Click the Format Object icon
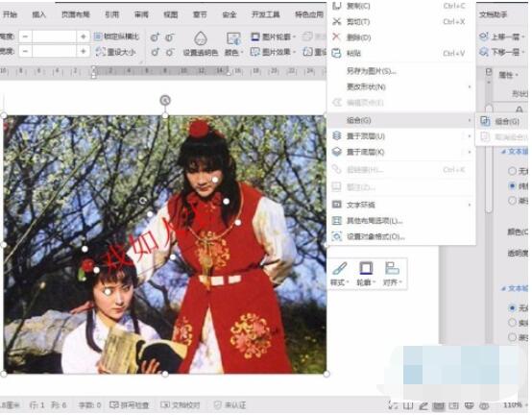The image size is (532, 415). tap(336, 236)
